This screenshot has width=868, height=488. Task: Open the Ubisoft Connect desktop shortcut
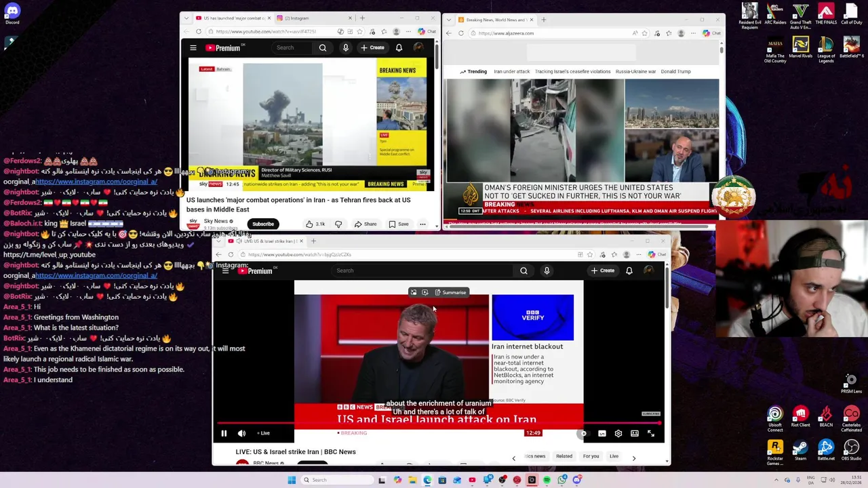click(775, 419)
